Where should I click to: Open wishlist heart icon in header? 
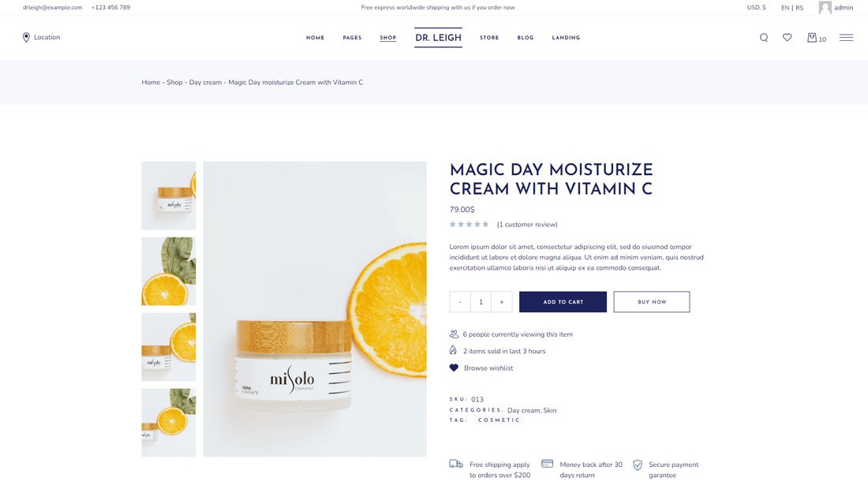coord(788,37)
